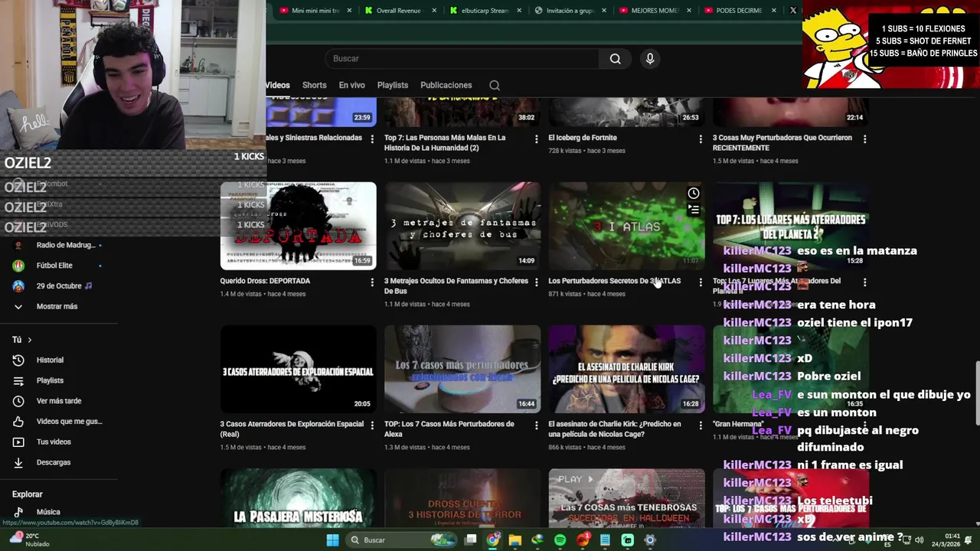Close the Mini mini mini browser tab

[349, 11]
